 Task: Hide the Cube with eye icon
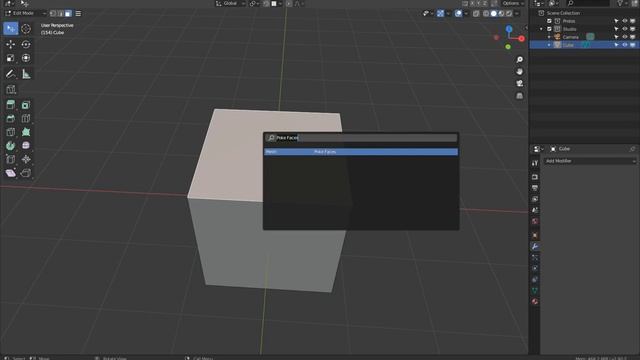coord(624,45)
